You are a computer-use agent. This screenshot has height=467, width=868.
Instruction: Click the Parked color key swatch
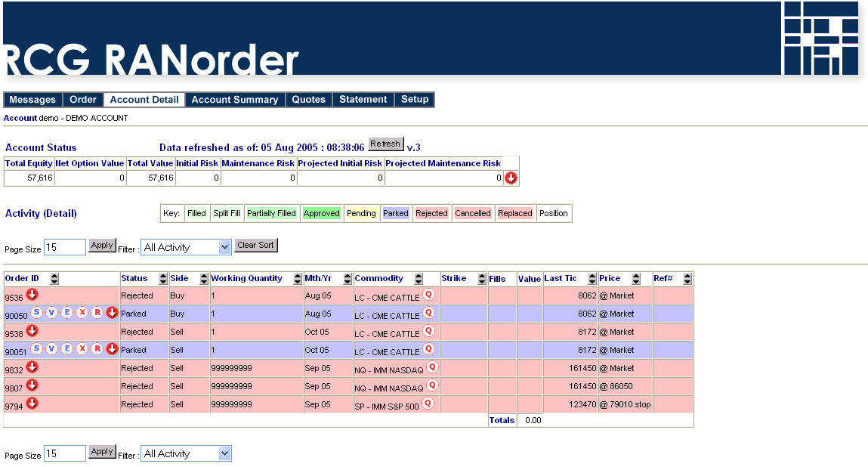pos(395,213)
